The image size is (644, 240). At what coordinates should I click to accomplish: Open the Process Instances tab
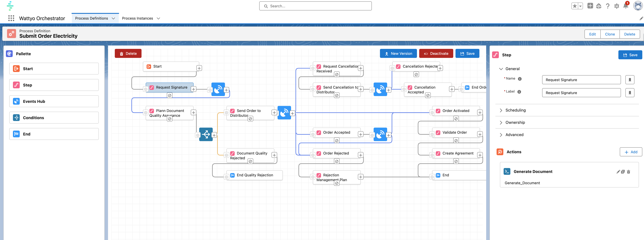click(x=137, y=18)
